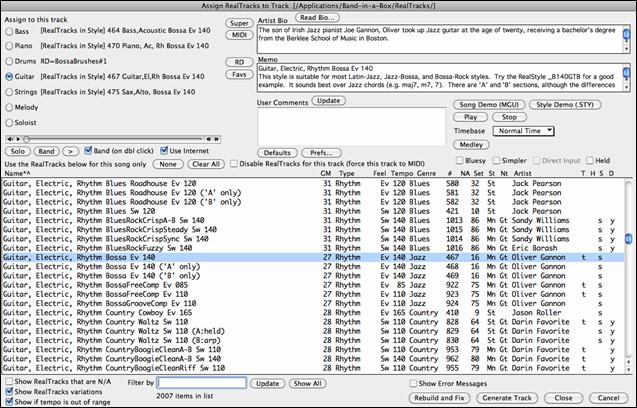Select the Bass track radio button
637x408 pixels.
pos(9,31)
